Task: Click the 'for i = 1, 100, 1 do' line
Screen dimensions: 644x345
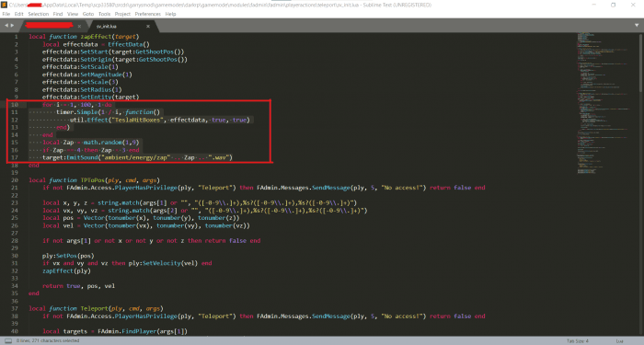Action: [76, 105]
